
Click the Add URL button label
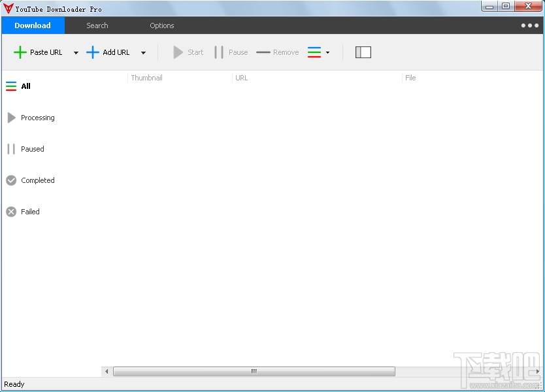[x=116, y=52]
